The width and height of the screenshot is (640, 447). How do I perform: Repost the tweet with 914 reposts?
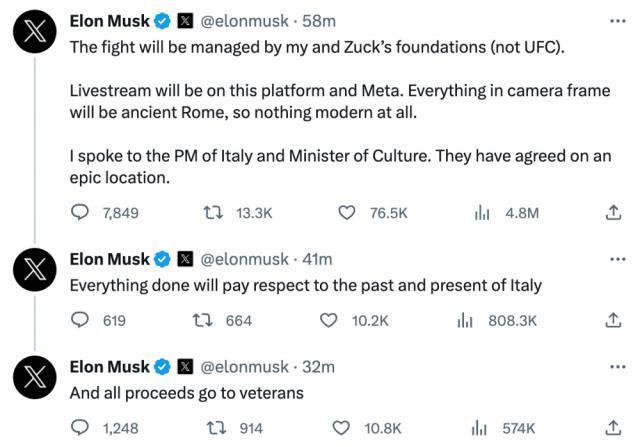212,428
